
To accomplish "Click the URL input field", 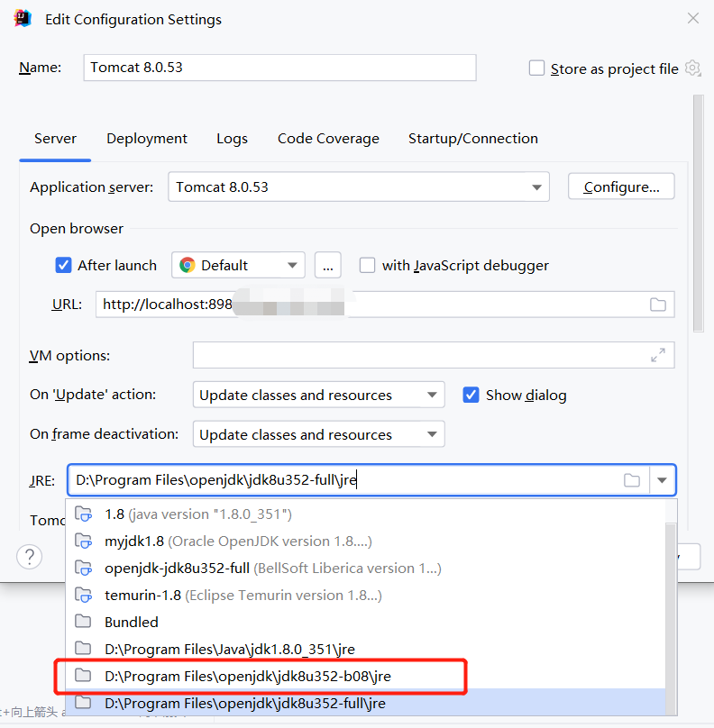I will 385,305.
